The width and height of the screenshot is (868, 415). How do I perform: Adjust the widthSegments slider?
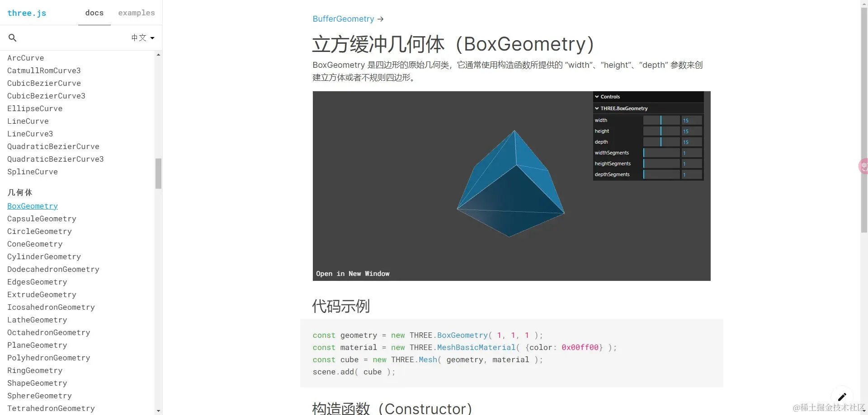(x=661, y=153)
